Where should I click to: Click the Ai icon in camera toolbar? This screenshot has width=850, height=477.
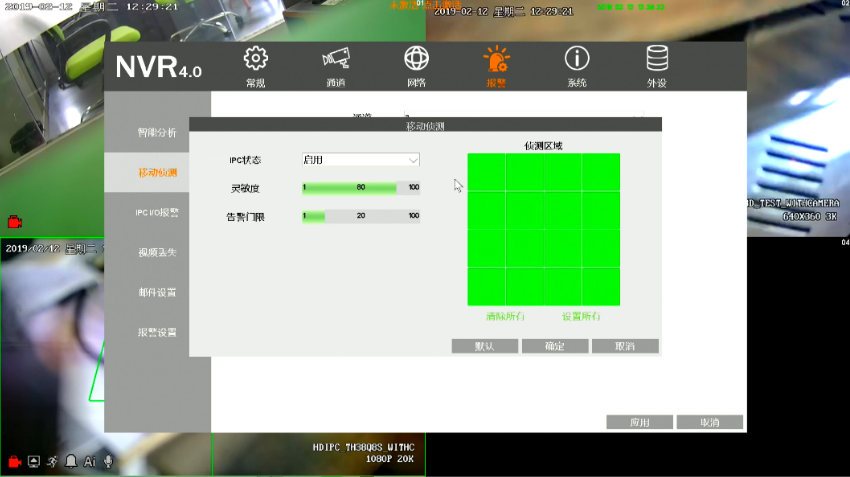(x=90, y=461)
